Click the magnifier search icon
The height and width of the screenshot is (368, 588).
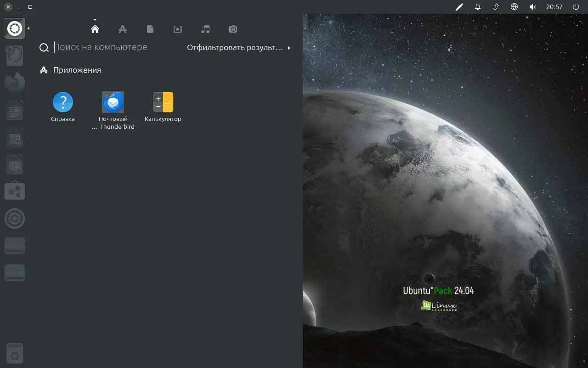point(44,48)
